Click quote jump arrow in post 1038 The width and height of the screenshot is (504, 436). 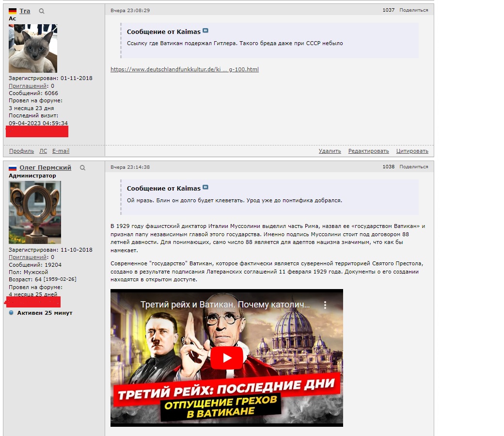point(205,188)
